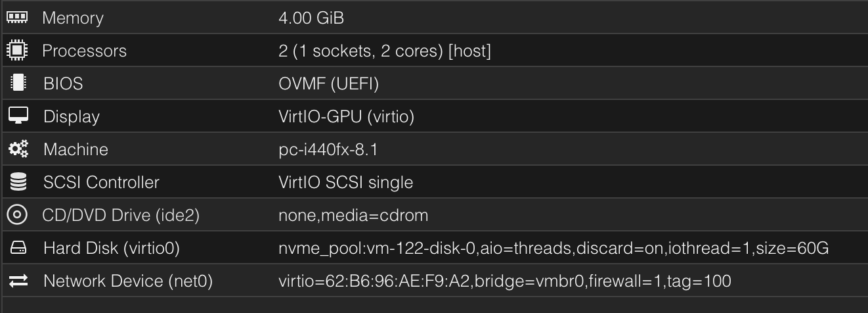Image resolution: width=868 pixels, height=313 pixels.
Task: Select the BIOS row label
Action: (63, 84)
